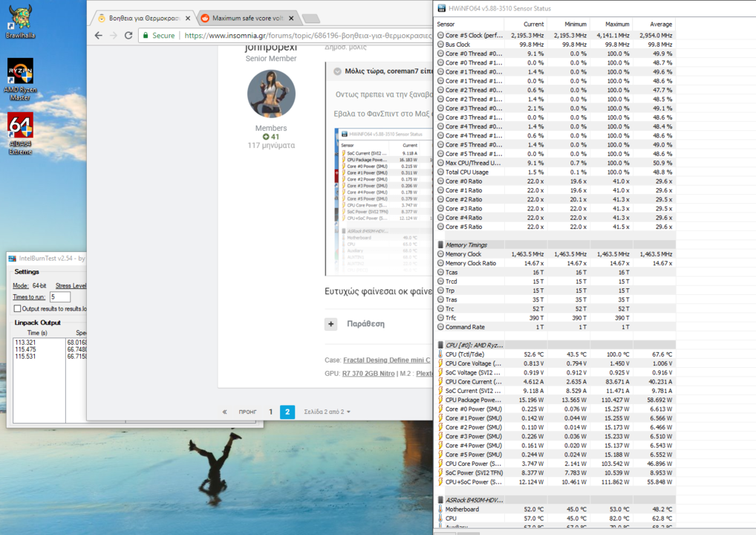Click the Core #5 Clock row icon
The height and width of the screenshot is (535, 756).
(x=440, y=35)
